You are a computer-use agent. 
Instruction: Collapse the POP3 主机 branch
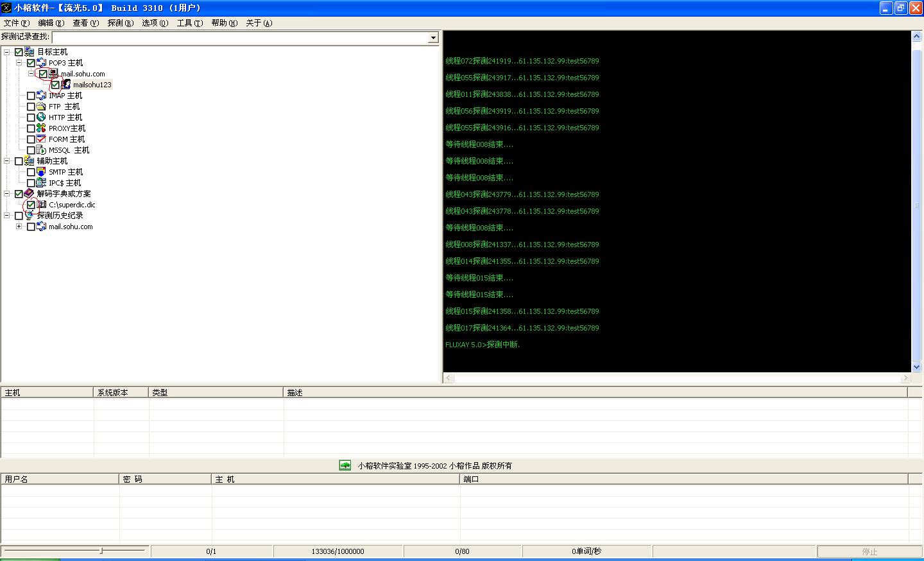pos(19,63)
